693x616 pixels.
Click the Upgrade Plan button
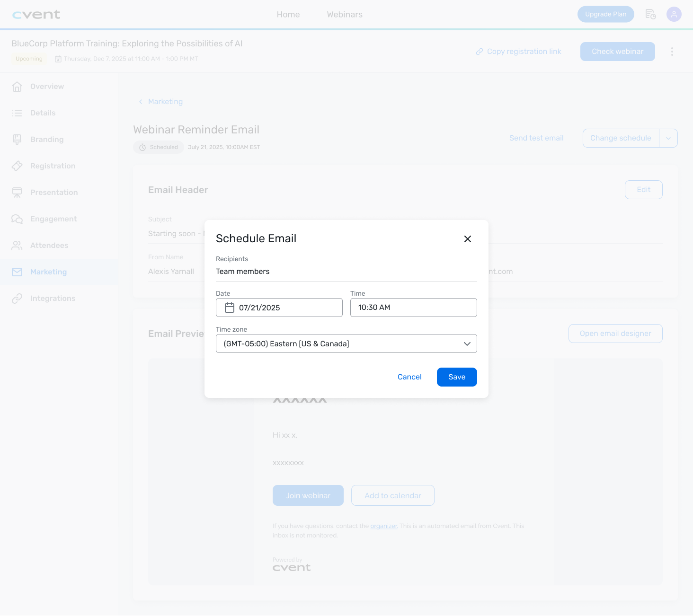(x=606, y=14)
